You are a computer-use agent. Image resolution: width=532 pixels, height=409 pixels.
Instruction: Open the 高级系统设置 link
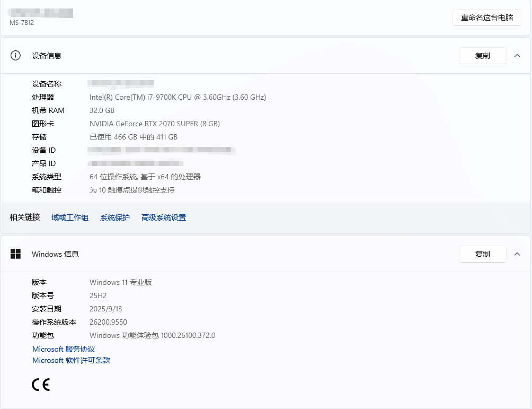tap(164, 217)
